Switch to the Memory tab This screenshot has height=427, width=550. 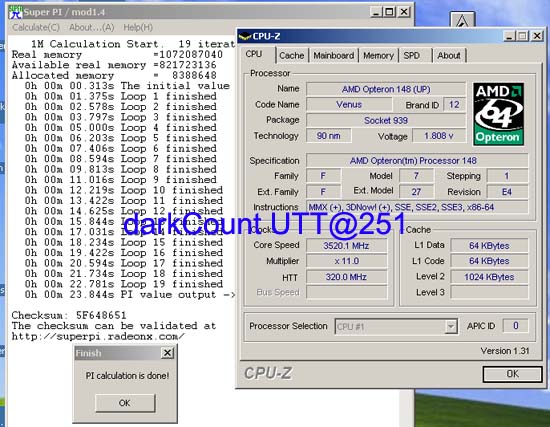(x=378, y=55)
